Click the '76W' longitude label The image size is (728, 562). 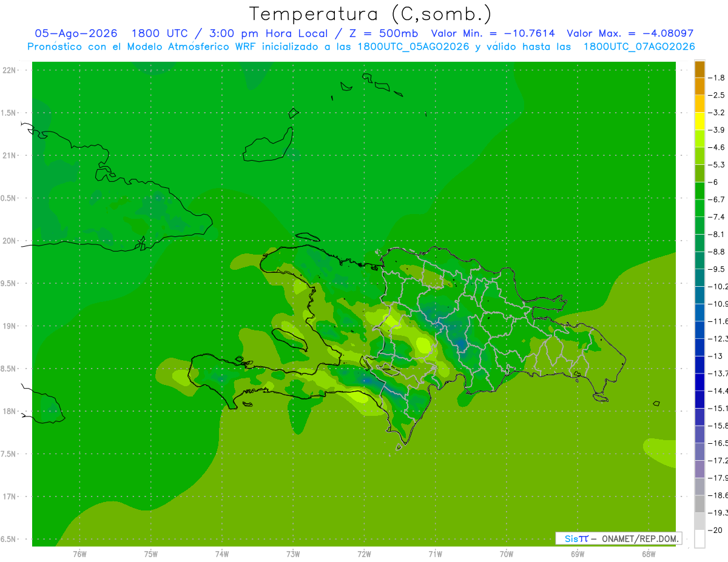(x=79, y=554)
